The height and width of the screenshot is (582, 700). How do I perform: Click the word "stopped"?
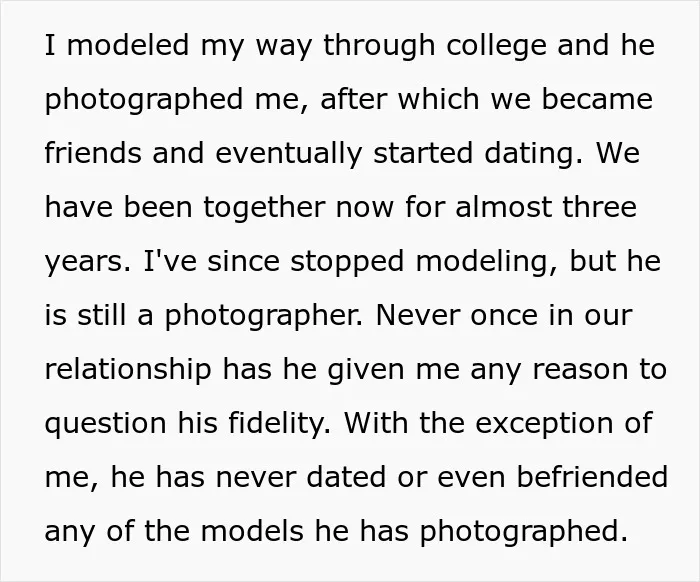click(347, 262)
